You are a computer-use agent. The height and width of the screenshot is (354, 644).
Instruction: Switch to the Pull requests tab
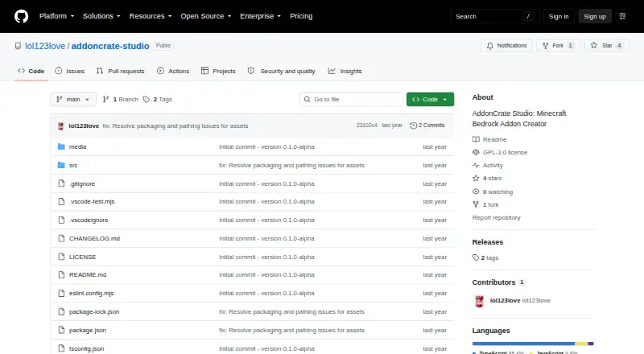click(x=120, y=71)
